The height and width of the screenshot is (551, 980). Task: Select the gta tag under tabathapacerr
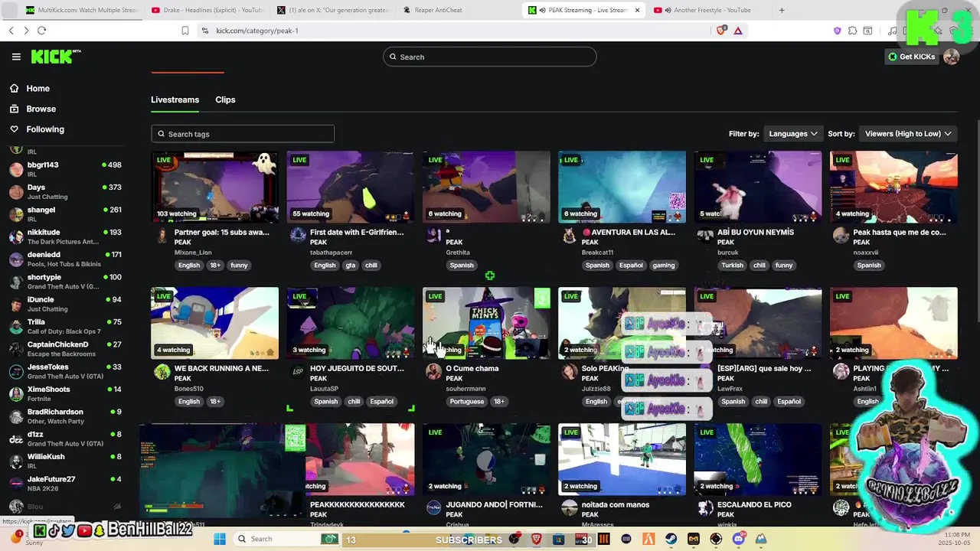[350, 266]
